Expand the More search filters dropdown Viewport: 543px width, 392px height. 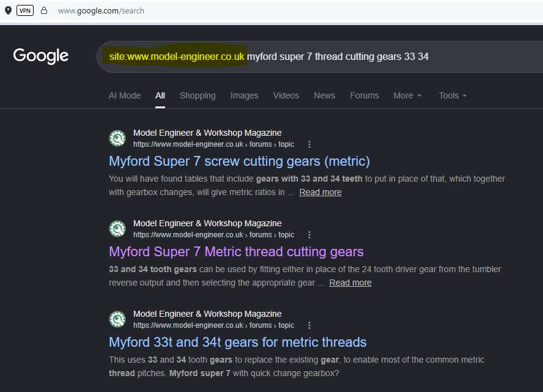pyautogui.click(x=407, y=95)
